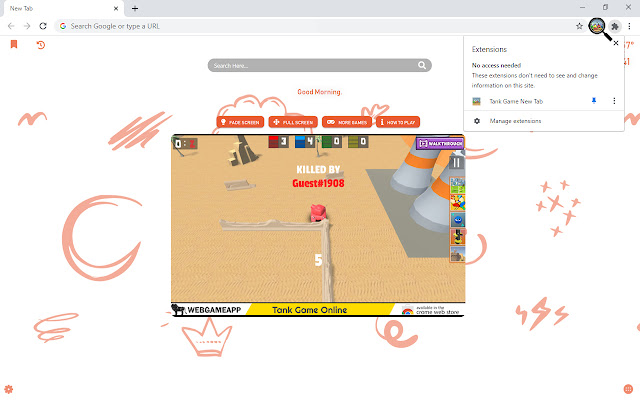Screen dimensions: 640x400
Task: Click the Chrome address bar
Action: [x=318, y=26]
